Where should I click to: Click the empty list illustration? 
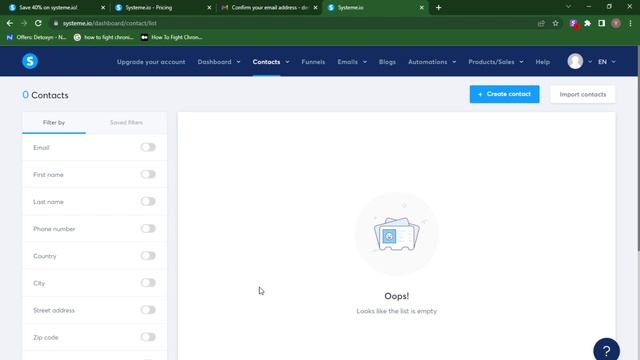(396, 233)
